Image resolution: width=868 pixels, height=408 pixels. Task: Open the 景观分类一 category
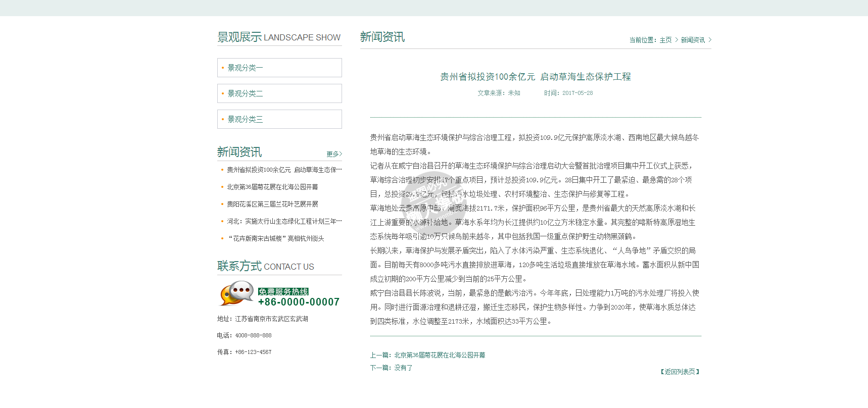click(x=245, y=68)
